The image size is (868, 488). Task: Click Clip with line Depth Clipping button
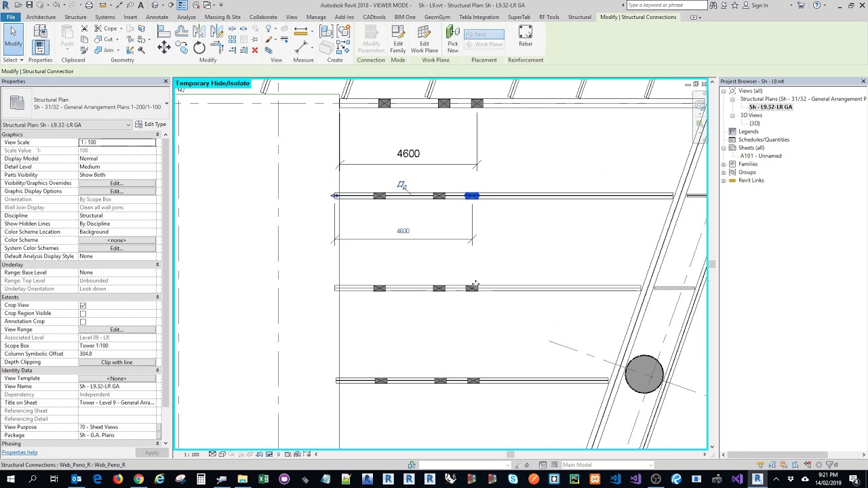[117, 362]
